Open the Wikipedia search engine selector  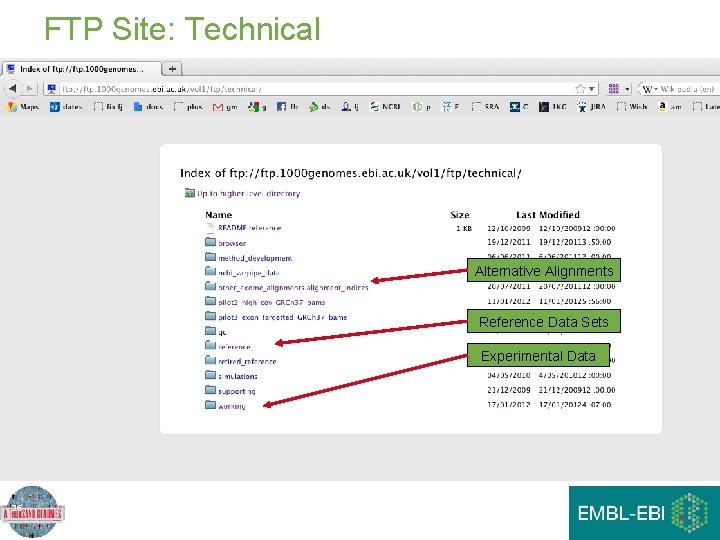[650, 89]
